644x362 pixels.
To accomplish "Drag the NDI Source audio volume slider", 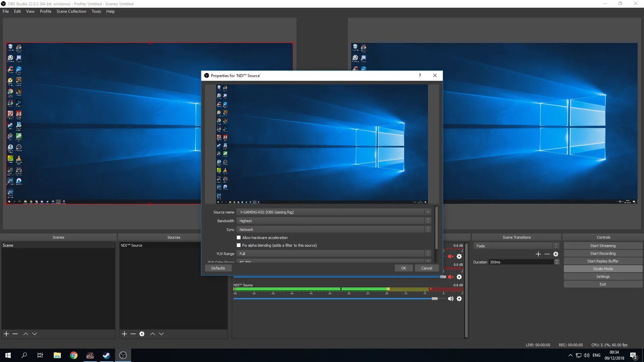I will (434, 298).
